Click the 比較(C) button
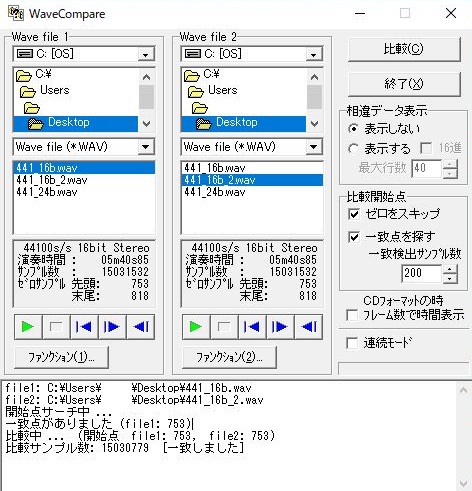472x491 pixels. coord(404,49)
